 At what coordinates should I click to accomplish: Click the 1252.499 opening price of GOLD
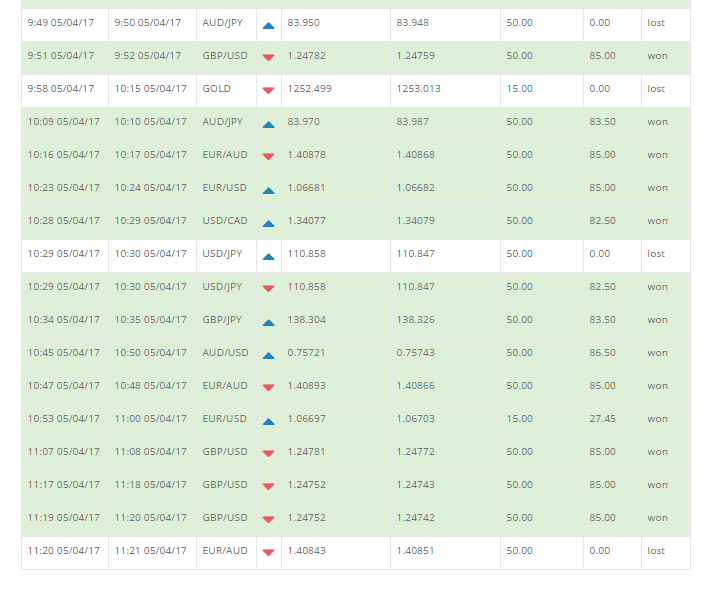(x=309, y=89)
